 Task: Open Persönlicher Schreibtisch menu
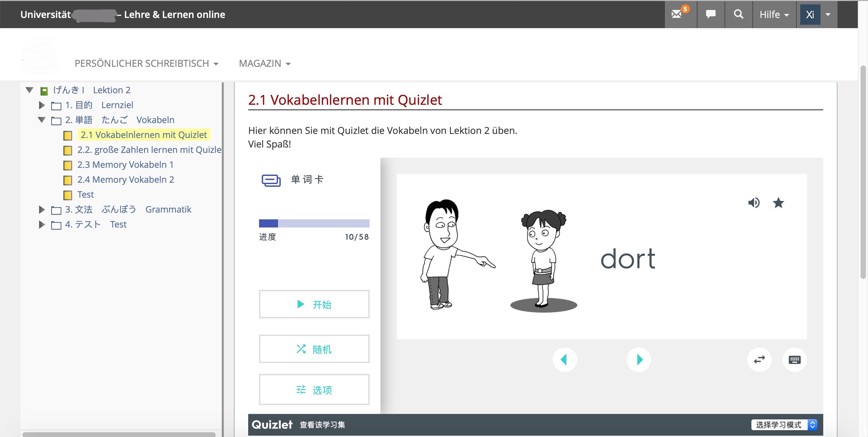tap(146, 63)
